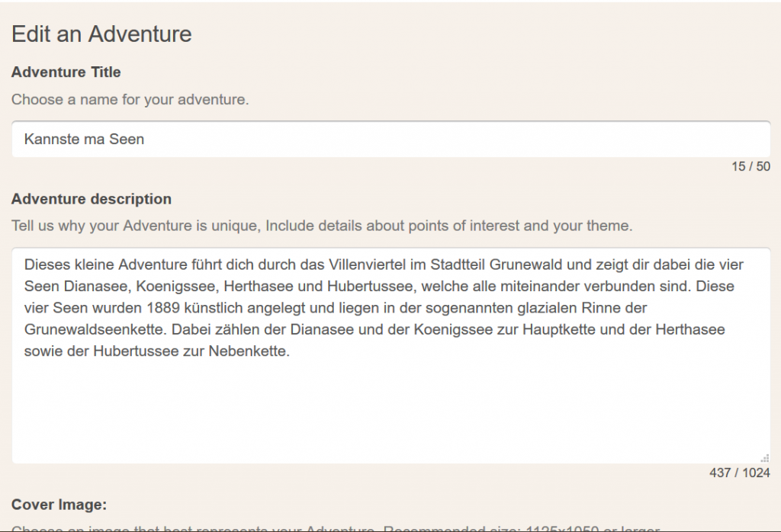The height and width of the screenshot is (532, 781).
Task: Click the '15 / 50' character counter
Action: 751,166
